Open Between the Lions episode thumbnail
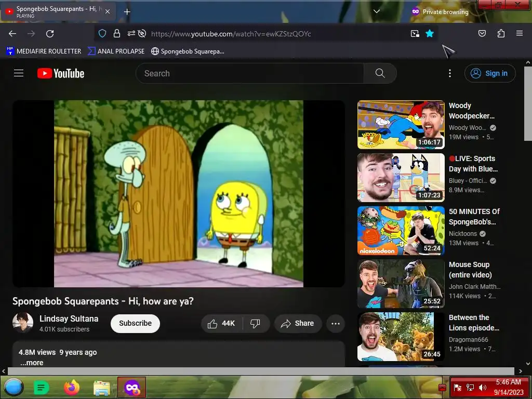 click(x=401, y=337)
